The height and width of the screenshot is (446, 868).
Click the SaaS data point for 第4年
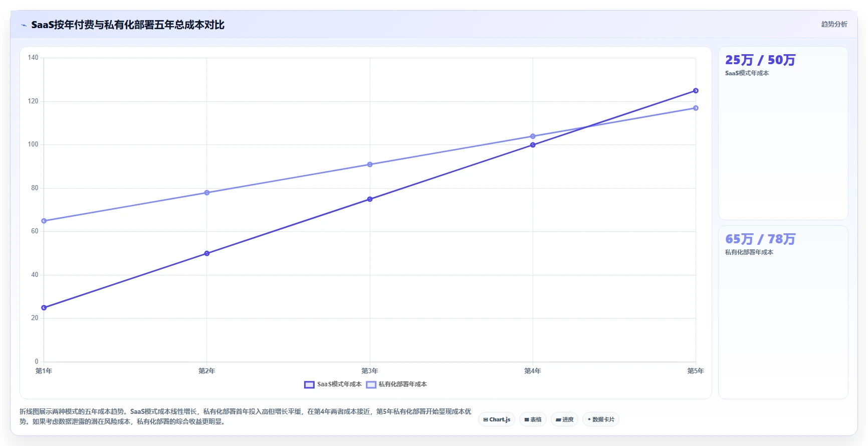(x=533, y=145)
